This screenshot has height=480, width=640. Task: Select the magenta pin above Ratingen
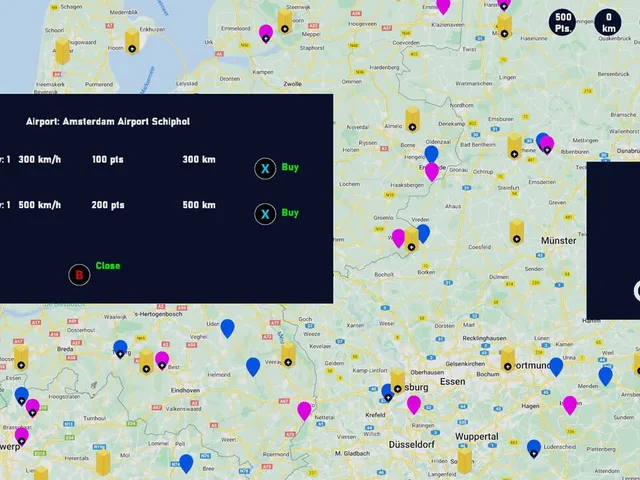coord(414,405)
